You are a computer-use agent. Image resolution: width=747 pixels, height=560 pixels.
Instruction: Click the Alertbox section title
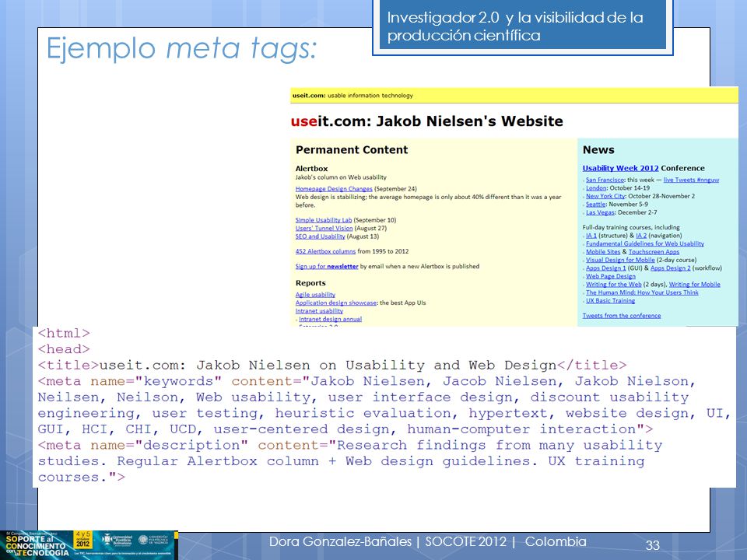click(x=311, y=169)
